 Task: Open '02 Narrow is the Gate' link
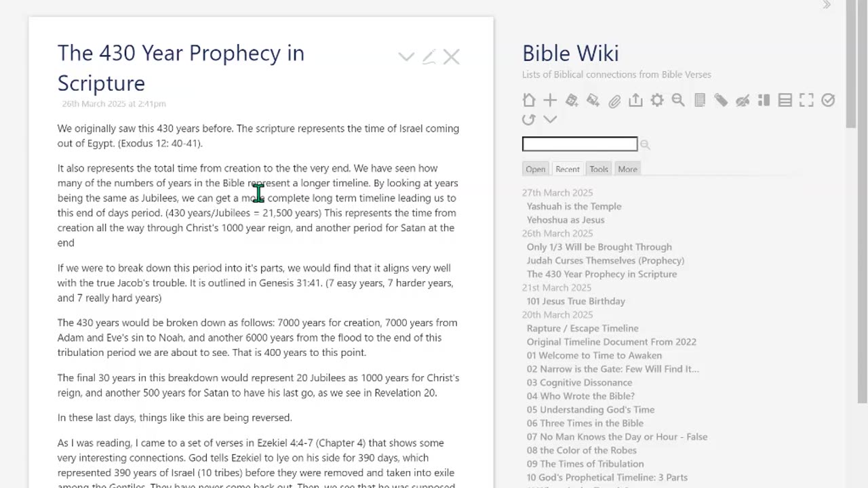(x=613, y=369)
